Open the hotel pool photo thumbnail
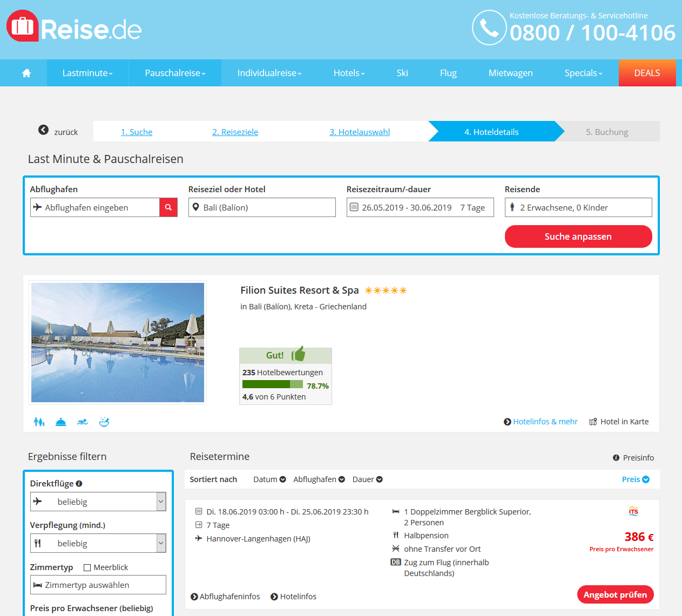 pos(118,342)
